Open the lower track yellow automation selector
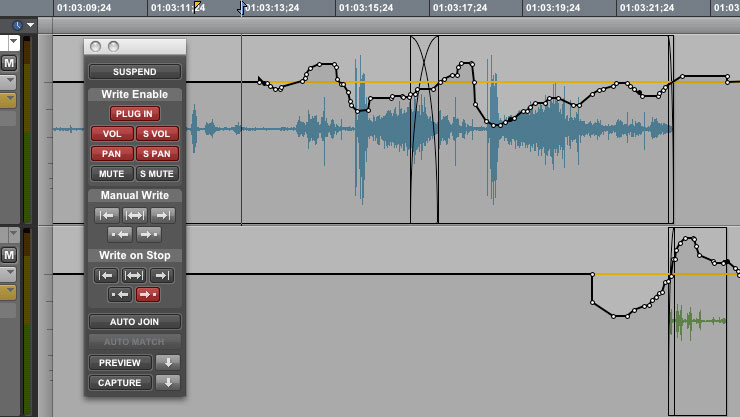Image resolution: width=740 pixels, height=417 pixels. tap(8, 292)
